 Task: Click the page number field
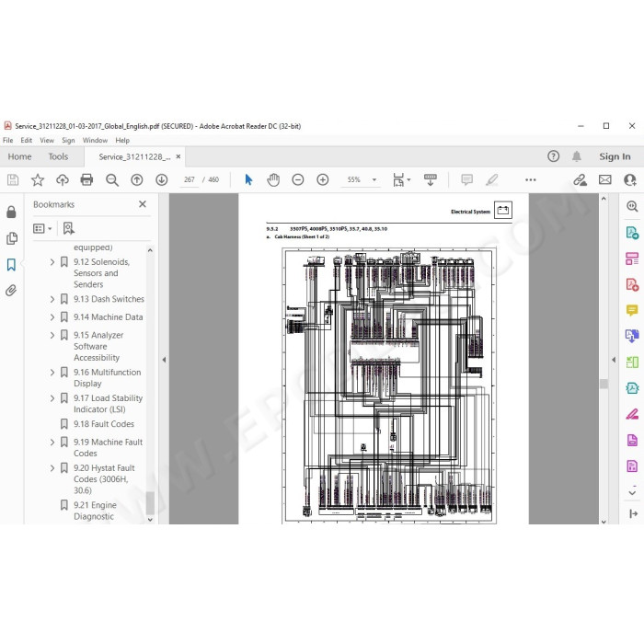tap(189, 179)
